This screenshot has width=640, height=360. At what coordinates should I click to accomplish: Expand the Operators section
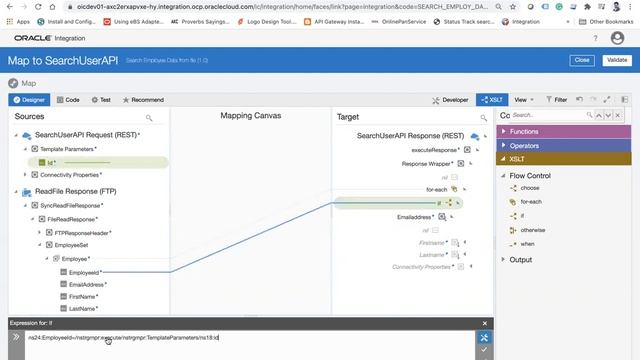point(503,145)
